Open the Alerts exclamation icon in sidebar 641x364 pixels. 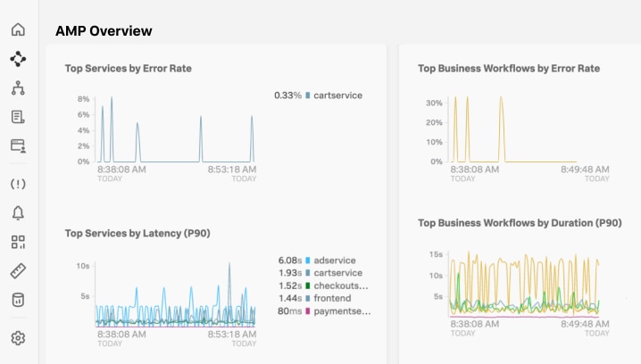point(18,184)
